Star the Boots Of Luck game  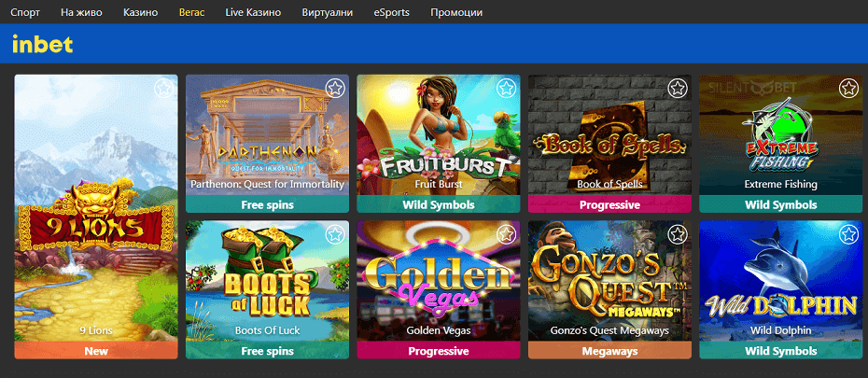click(335, 234)
